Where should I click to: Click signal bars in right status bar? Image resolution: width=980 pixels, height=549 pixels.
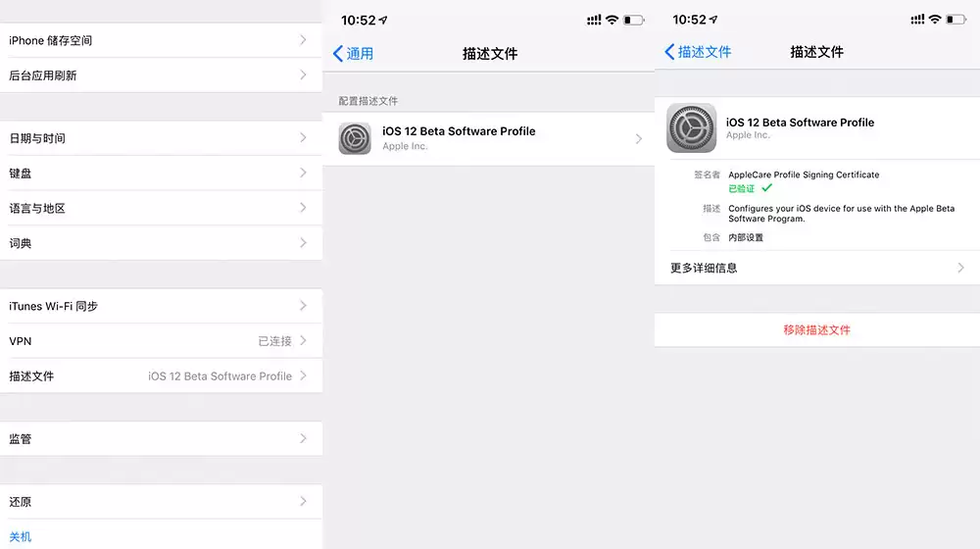tap(917, 20)
